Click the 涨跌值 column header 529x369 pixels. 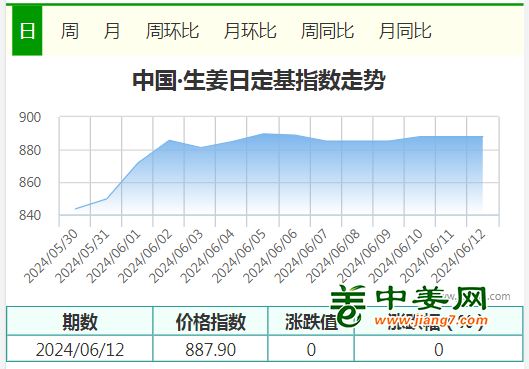[311, 322]
